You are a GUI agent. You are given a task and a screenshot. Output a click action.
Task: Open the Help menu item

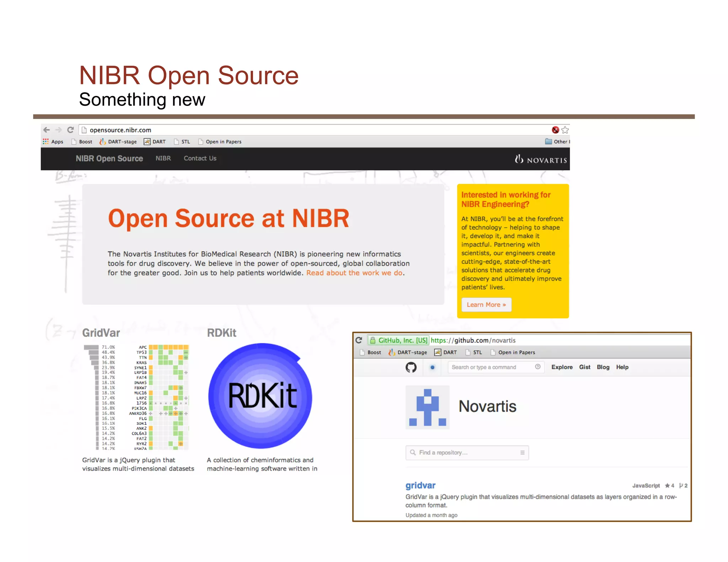point(622,367)
